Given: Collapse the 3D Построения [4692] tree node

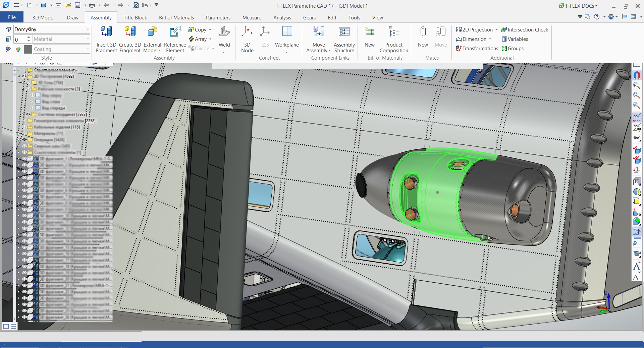Looking at the screenshot, I should click(x=19, y=76).
